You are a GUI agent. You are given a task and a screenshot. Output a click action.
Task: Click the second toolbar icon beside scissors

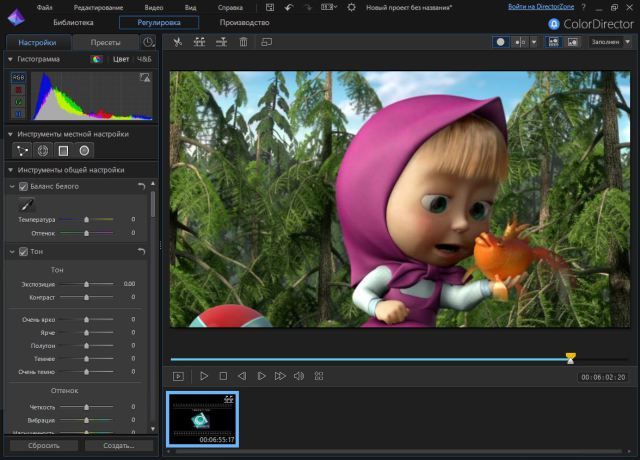[x=199, y=42]
